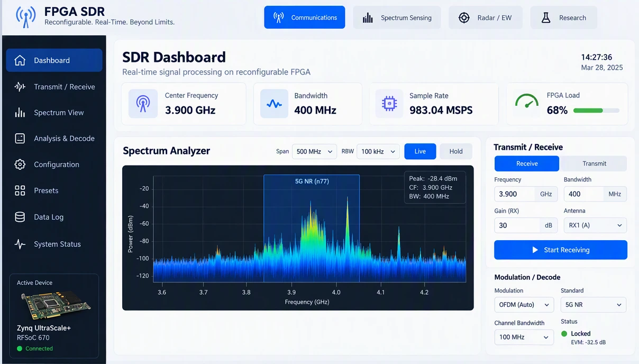The image size is (639, 364).
Task: Click the play icon in Start Receiving
Action: click(535, 250)
